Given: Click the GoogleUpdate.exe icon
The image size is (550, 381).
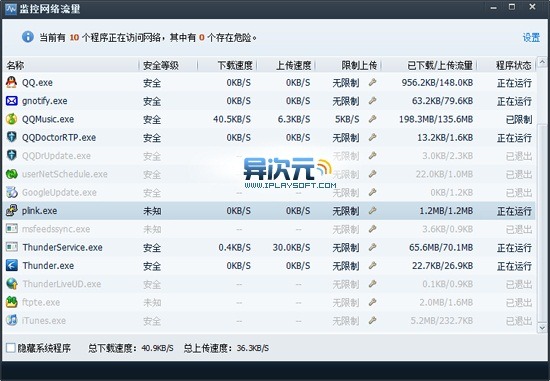Looking at the screenshot, I should [x=12, y=192].
